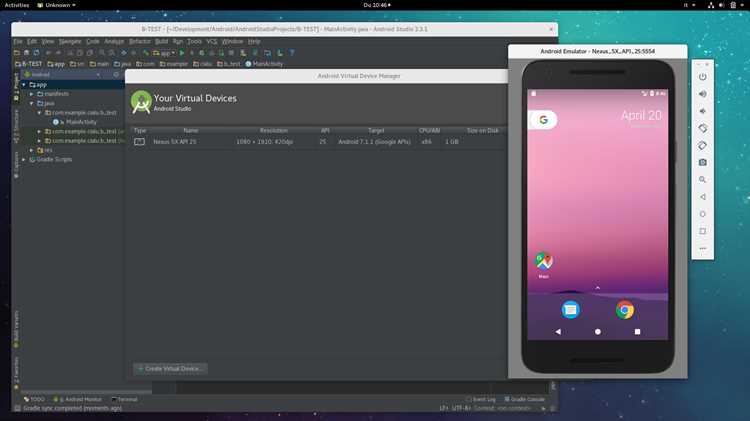
Task: Sort devices by Name column header
Action: click(190, 131)
